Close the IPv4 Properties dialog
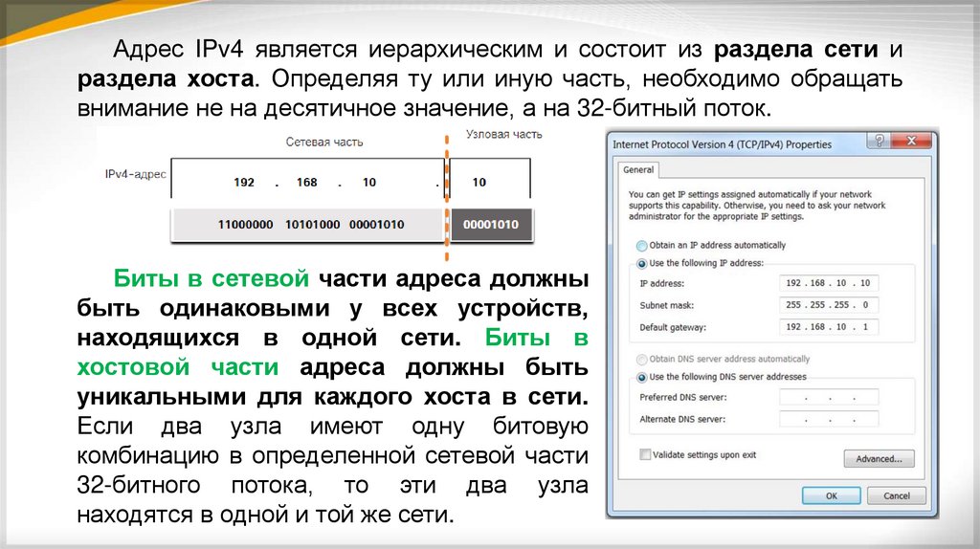The width and height of the screenshot is (980, 549). 911,142
